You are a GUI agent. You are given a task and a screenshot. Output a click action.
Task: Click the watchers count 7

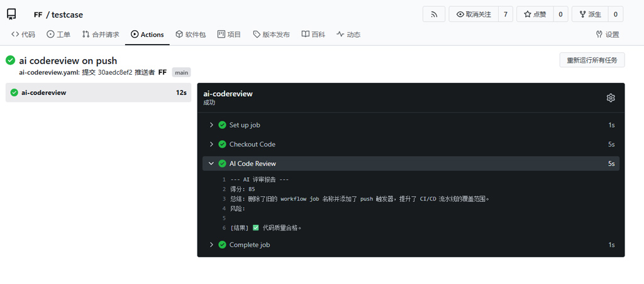tap(506, 14)
